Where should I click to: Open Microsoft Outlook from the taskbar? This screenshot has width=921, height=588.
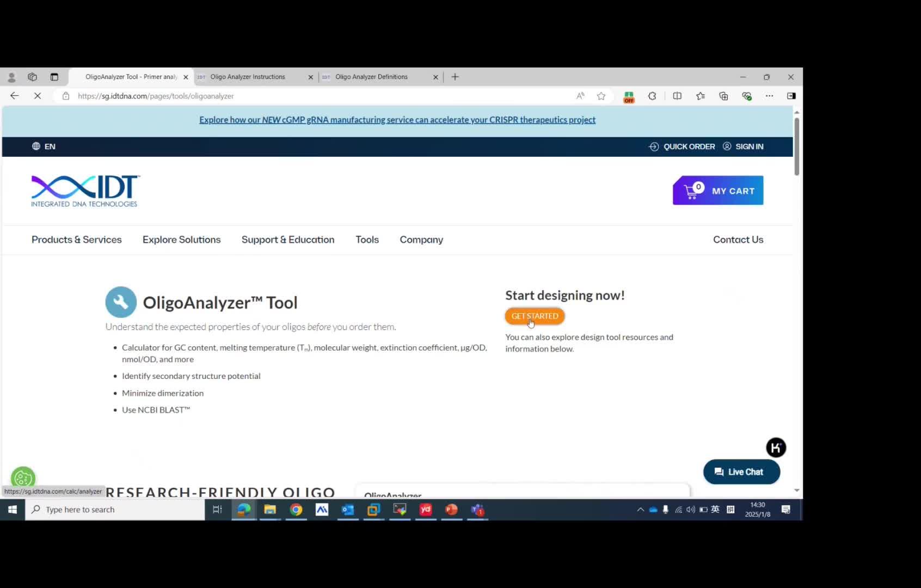click(x=347, y=510)
